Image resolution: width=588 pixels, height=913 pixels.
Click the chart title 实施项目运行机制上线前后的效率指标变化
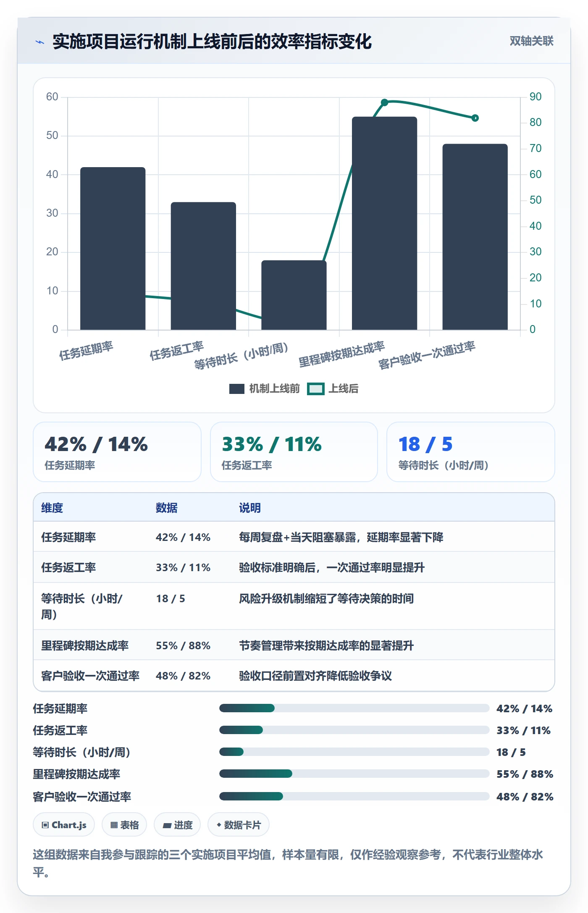212,42
